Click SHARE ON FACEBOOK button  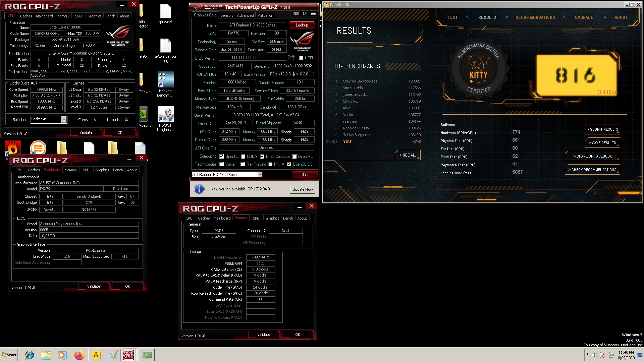592,156
